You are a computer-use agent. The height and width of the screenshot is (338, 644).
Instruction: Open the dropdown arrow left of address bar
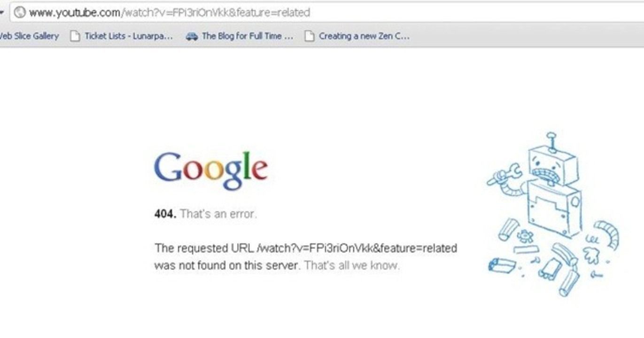(2, 13)
